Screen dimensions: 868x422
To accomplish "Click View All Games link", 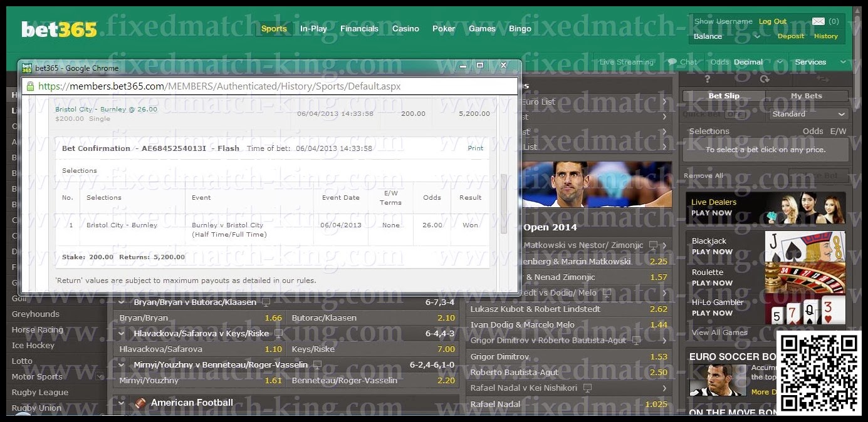I will point(719,332).
